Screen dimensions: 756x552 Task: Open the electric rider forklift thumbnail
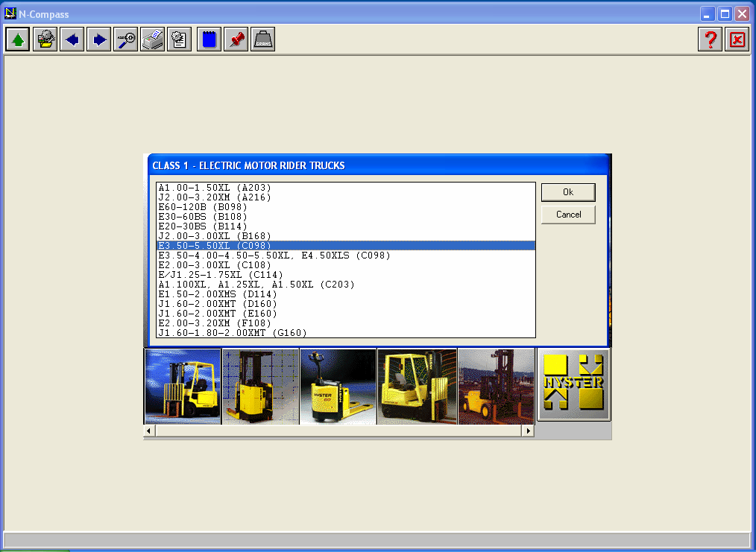(183, 387)
